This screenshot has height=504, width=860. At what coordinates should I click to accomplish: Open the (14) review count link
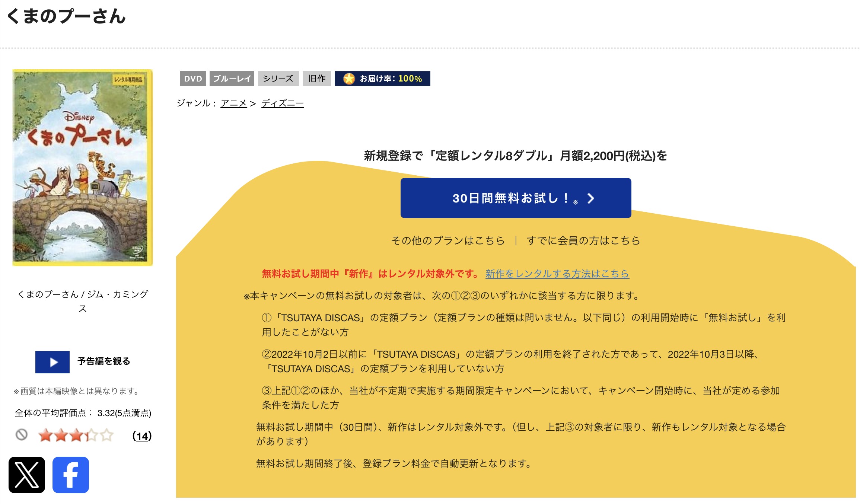[x=142, y=436]
